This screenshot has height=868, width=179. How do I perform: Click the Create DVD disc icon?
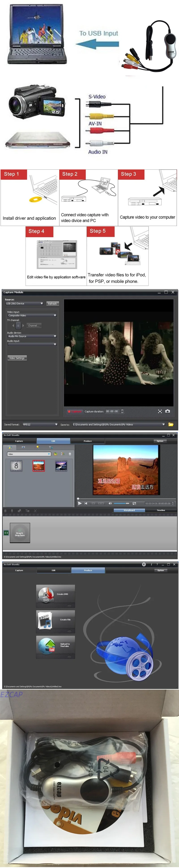coord(46,595)
